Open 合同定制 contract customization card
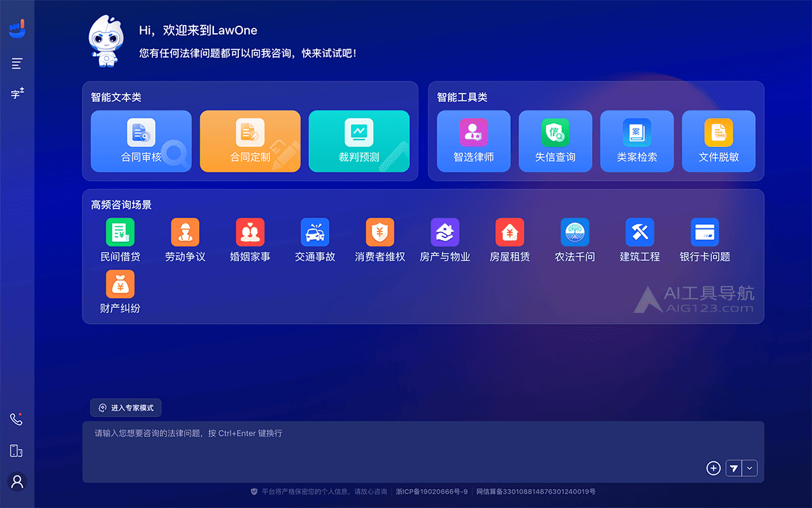812x508 pixels. point(250,141)
